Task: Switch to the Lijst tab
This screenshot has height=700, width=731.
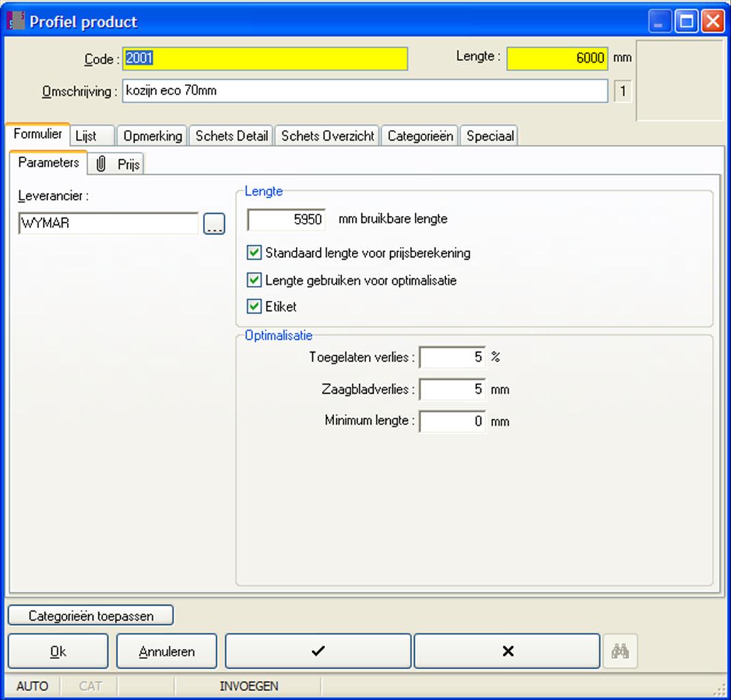Action: 92,136
